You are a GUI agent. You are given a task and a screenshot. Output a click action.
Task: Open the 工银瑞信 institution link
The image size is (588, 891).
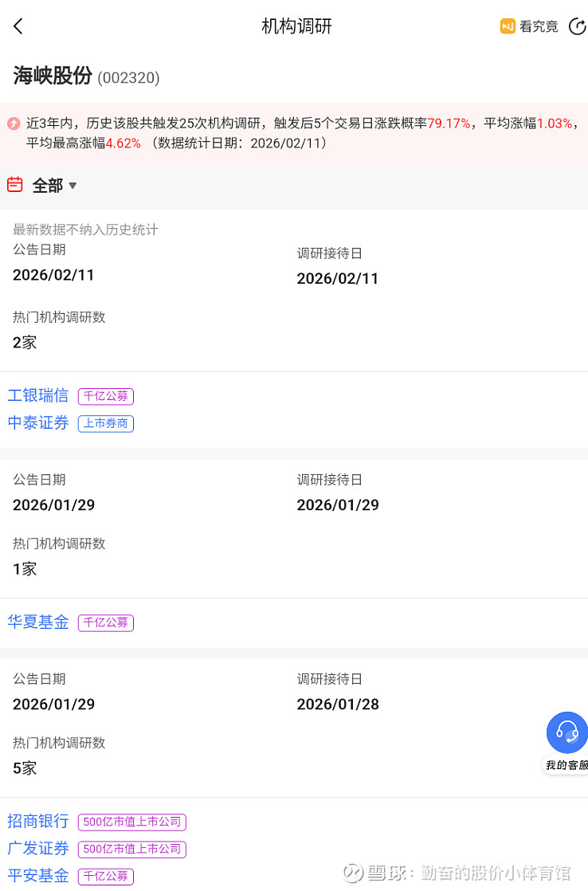point(38,395)
